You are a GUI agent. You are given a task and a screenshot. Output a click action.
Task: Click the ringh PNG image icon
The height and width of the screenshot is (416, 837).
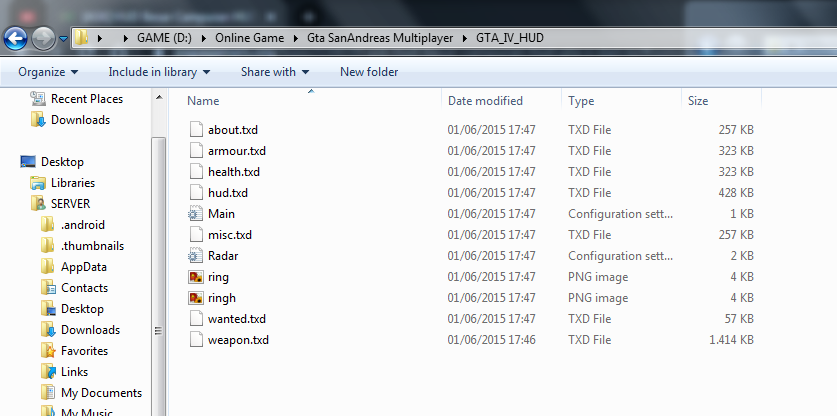196,298
